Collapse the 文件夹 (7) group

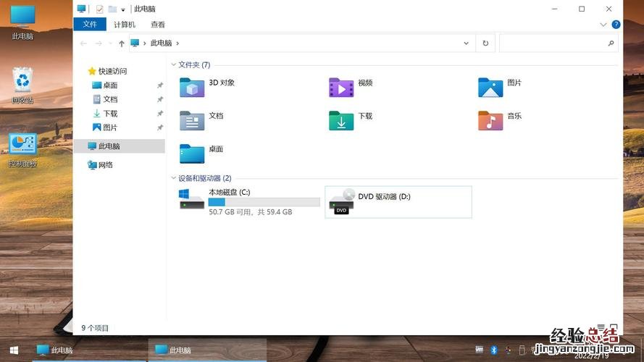[x=173, y=65]
